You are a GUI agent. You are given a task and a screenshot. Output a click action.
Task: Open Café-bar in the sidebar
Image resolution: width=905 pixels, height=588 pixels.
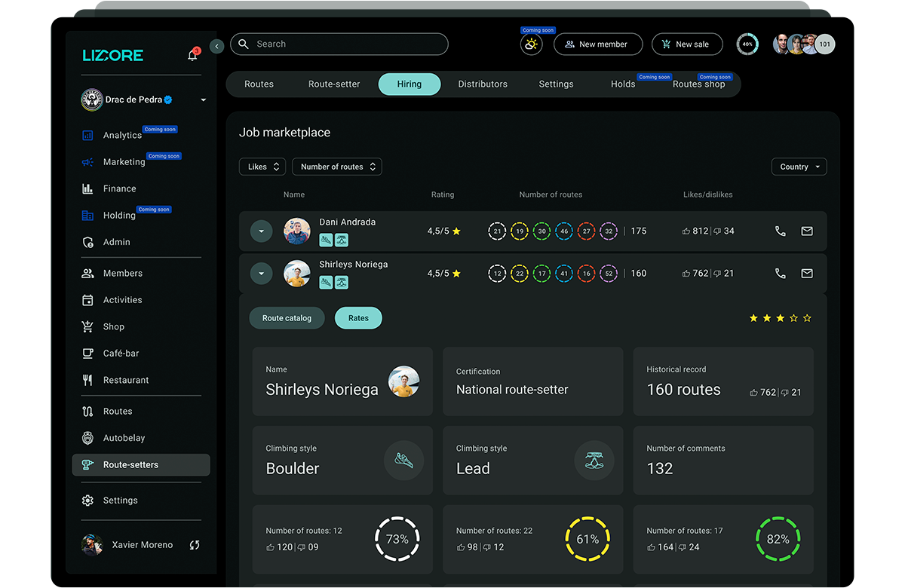coord(121,354)
